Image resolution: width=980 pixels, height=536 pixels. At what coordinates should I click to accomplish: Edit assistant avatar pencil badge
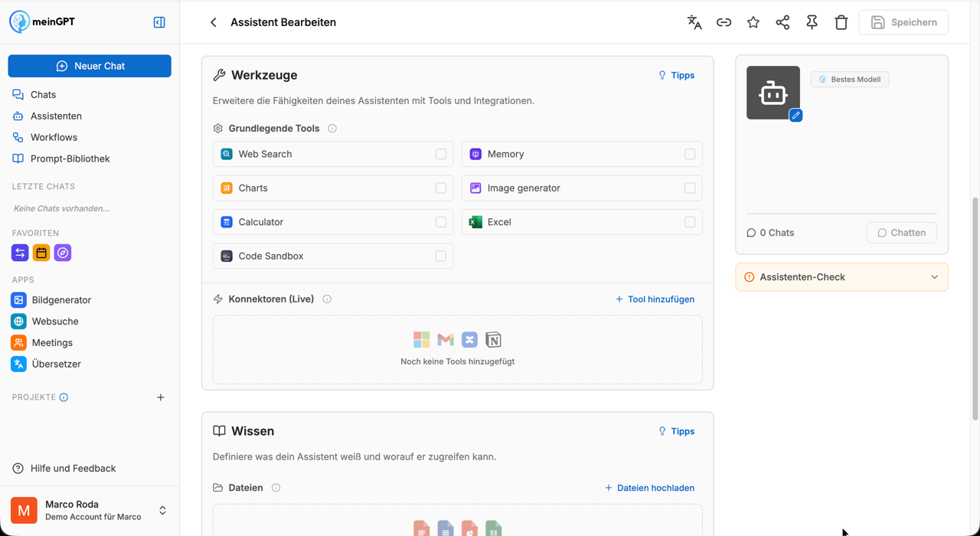point(795,116)
